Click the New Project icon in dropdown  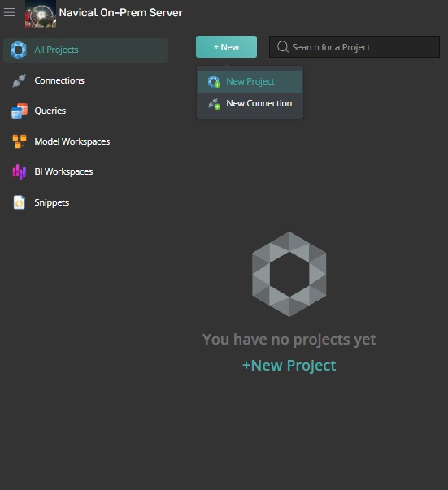click(x=214, y=81)
